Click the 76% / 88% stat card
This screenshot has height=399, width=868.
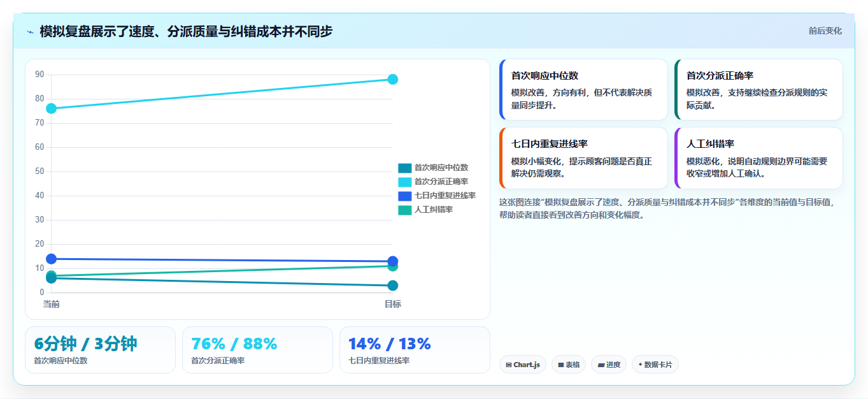click(257, 350)
